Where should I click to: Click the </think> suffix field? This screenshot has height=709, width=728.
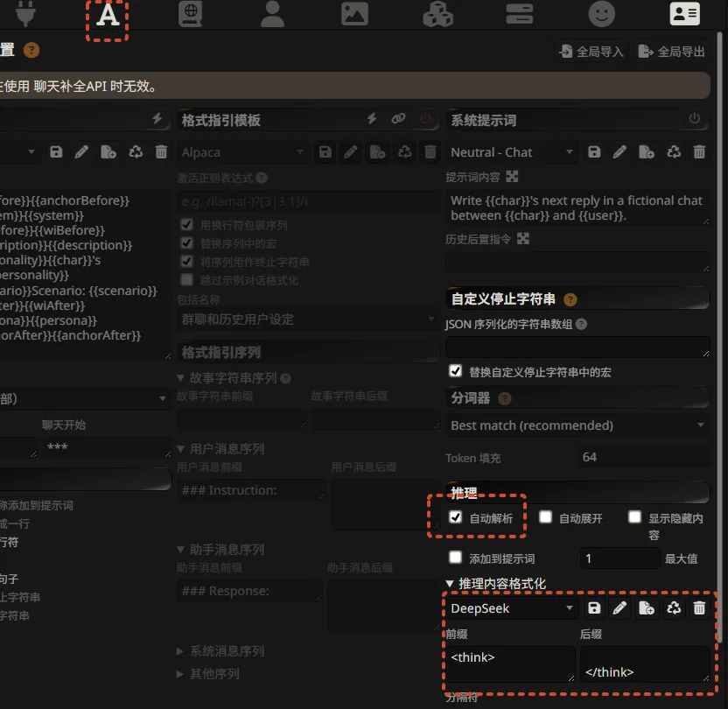[644, 664]
